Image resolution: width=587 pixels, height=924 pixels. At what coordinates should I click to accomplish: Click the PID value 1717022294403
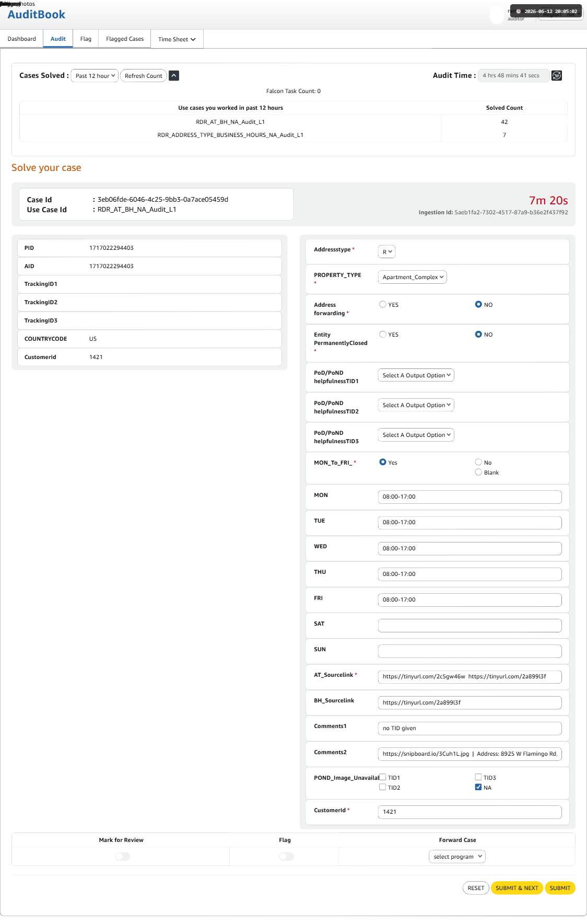click(111, 248)
